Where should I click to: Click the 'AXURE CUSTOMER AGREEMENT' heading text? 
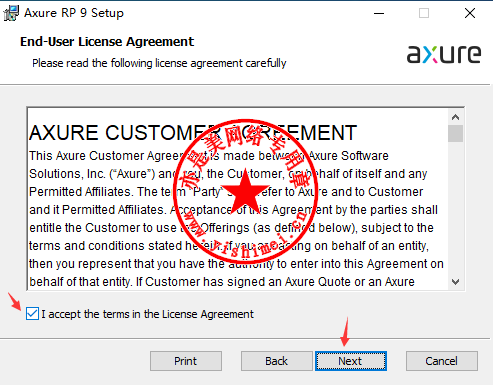(x=193, y=133)
